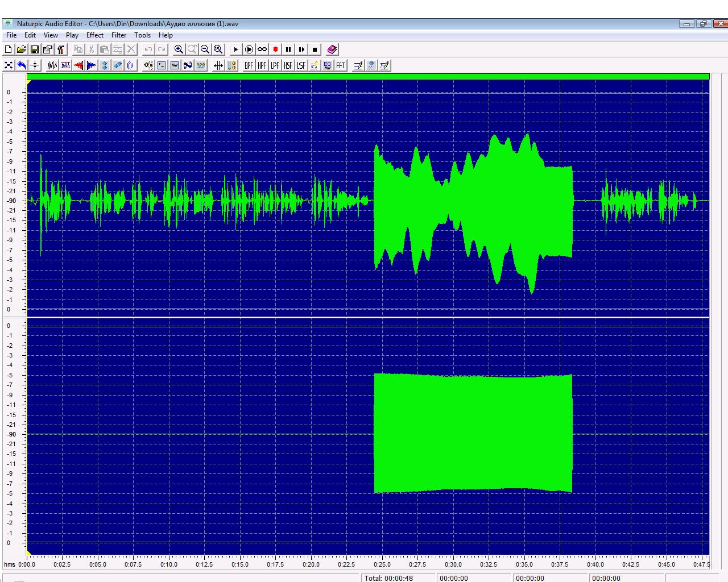Click the pencil icon right of FFT
The height and width of the screenshot is (582, 728).
[x=358, y=65]
